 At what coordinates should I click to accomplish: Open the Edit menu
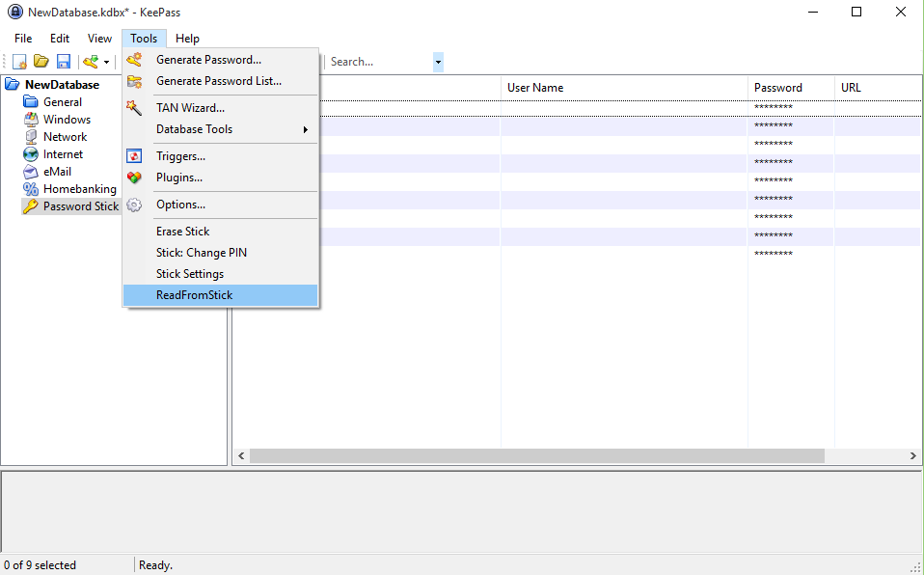(x=60, y=39)
